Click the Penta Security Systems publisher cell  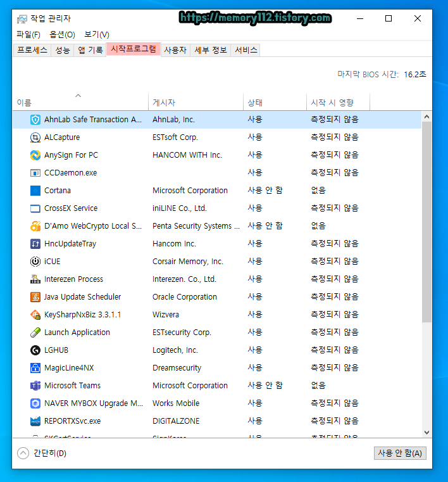tap(196, 226)
